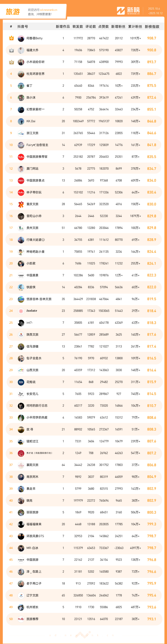Open 何香蓓Betty account name
Image resolution: width=167 pixels, height=644 pixels.
[x=34, y=38]
